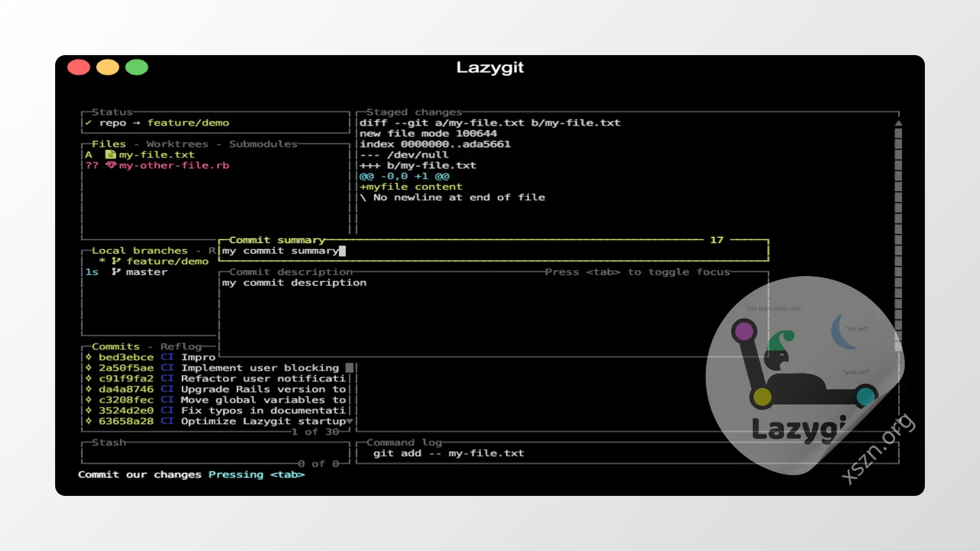
Task: Click the commit node icon for 63658a28
Action: pyautogui.click(x=88, y=421)
